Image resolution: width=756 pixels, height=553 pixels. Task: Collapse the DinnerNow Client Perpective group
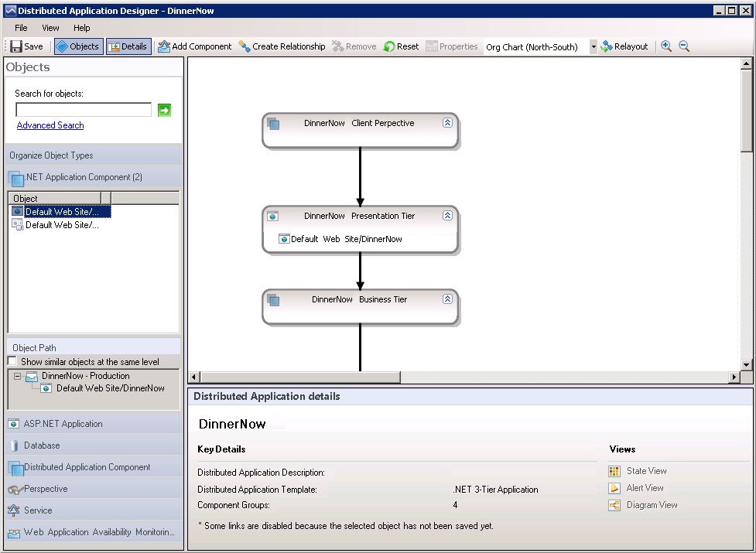pyautogui.click(x=447, y=123)
